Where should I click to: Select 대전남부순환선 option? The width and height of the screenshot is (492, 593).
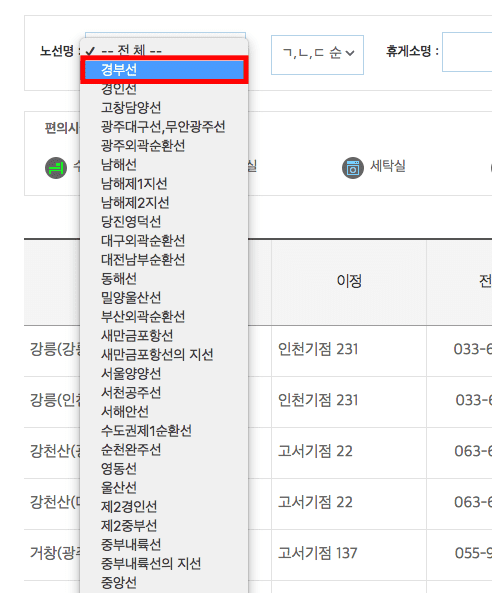[x=164, y=260]
